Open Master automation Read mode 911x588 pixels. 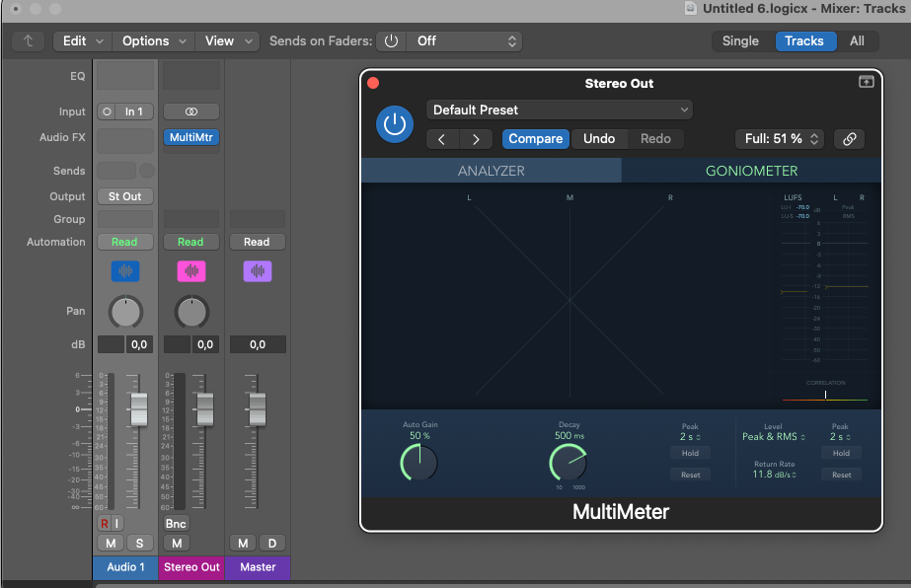pos(257,242)
